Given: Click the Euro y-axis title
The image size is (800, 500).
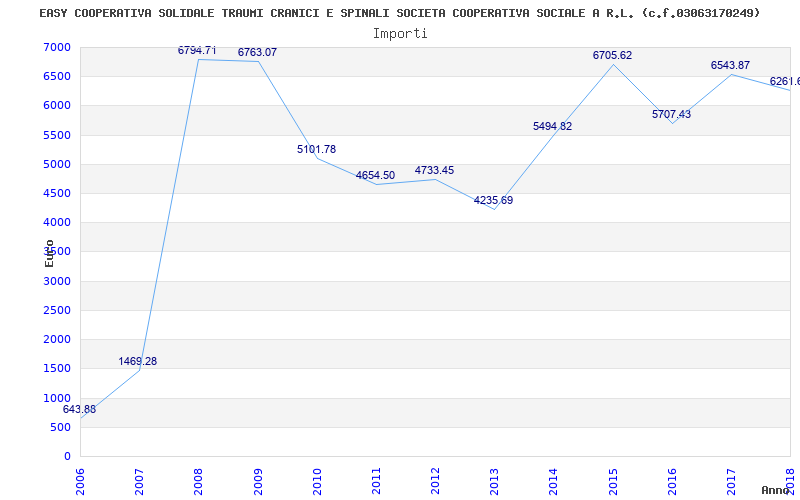Looking at the screenshot, I should click(49, 253).
